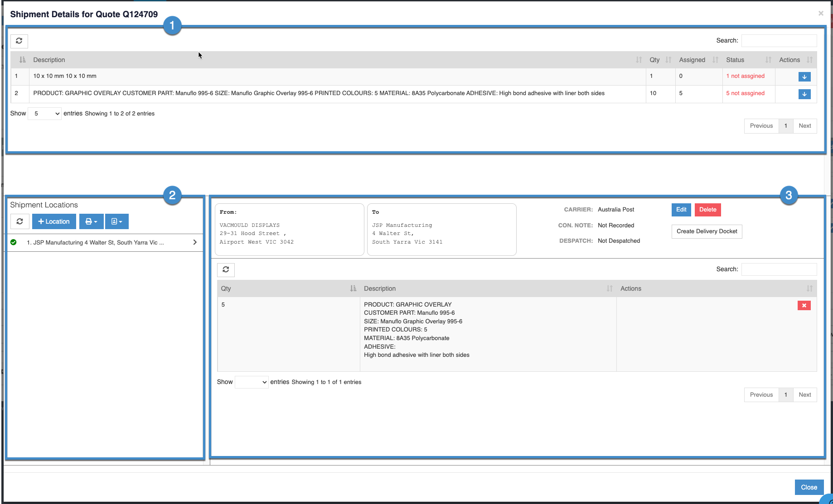Refresh the shipment items table
The height and width of the screenshot is (504, 833).
pos(19,41)
